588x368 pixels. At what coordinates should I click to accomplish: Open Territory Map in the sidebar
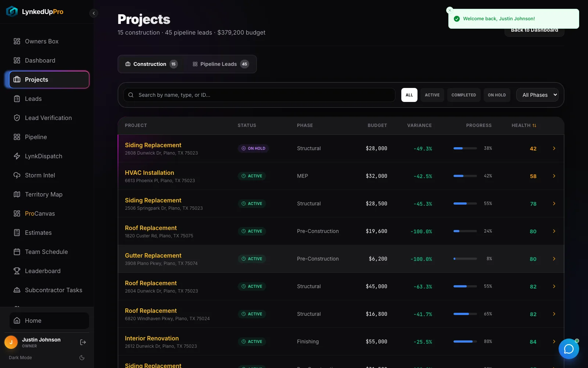[49, 194]
